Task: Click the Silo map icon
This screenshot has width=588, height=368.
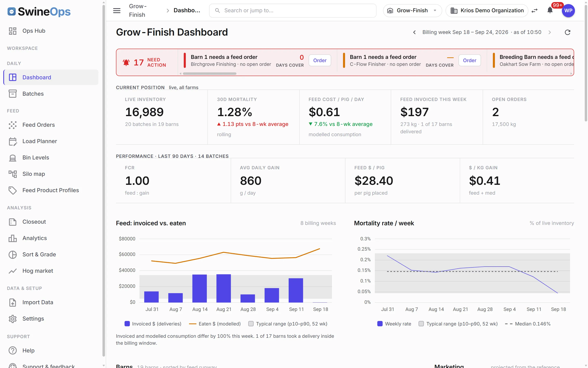Action: pos(13,174)
